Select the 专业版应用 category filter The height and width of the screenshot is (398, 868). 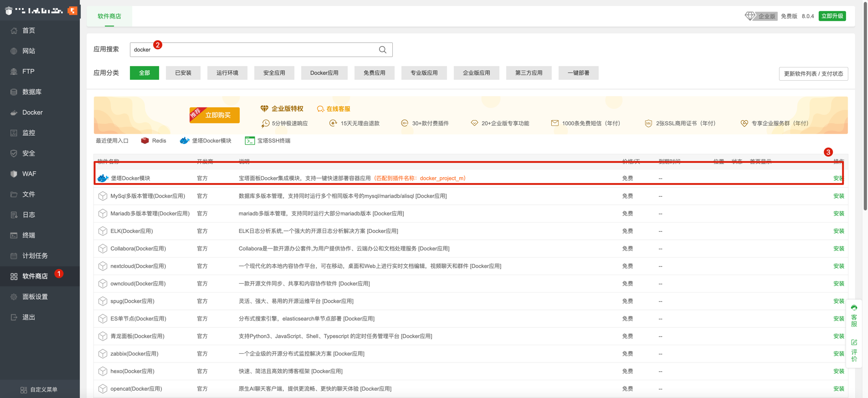tap(424, 73)
